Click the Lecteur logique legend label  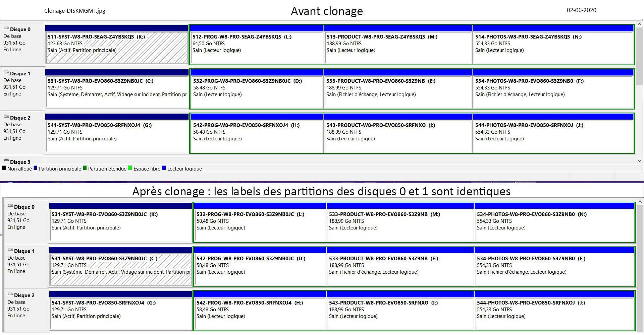click(x=184, y=169)
